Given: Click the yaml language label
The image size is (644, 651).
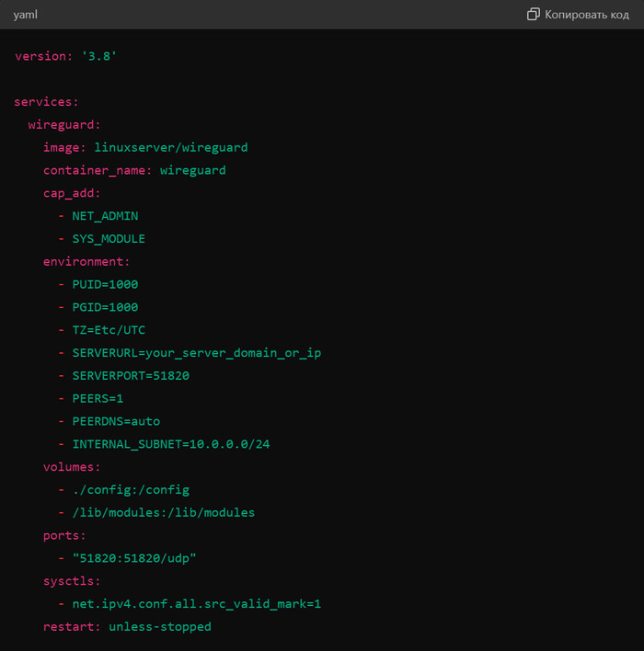Looking at the screenshot, I should point(25,15).
